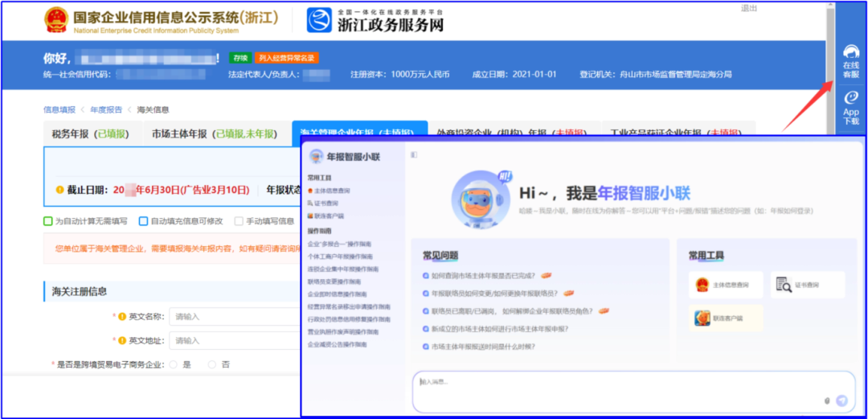Ask 年报联络员如何变更 question
This screenshot has height=419, width=868.
click(x=493, y=294)
